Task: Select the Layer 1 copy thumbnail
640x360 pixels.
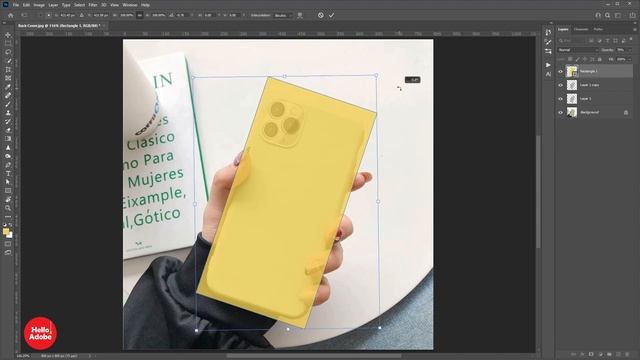Action: click(572, 85)
